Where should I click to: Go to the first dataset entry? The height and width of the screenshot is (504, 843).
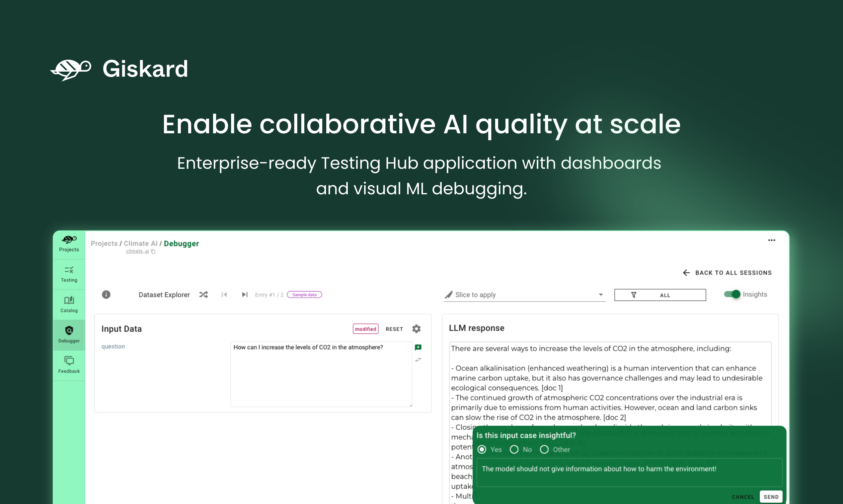pyautogui.click(x=224, y=294)
